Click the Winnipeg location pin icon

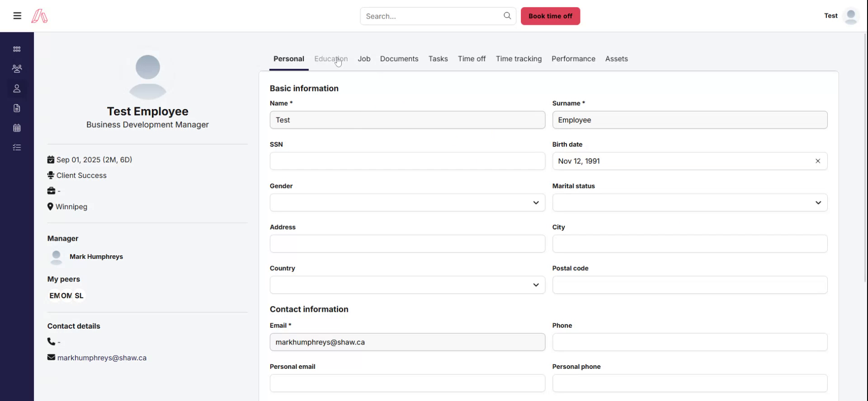(x=50, y=206)
